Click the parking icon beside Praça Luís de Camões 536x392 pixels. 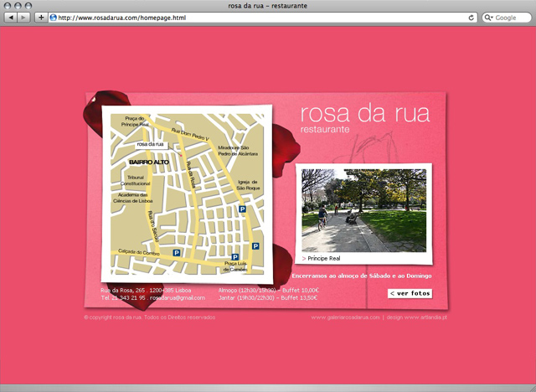tap(234, 257)
